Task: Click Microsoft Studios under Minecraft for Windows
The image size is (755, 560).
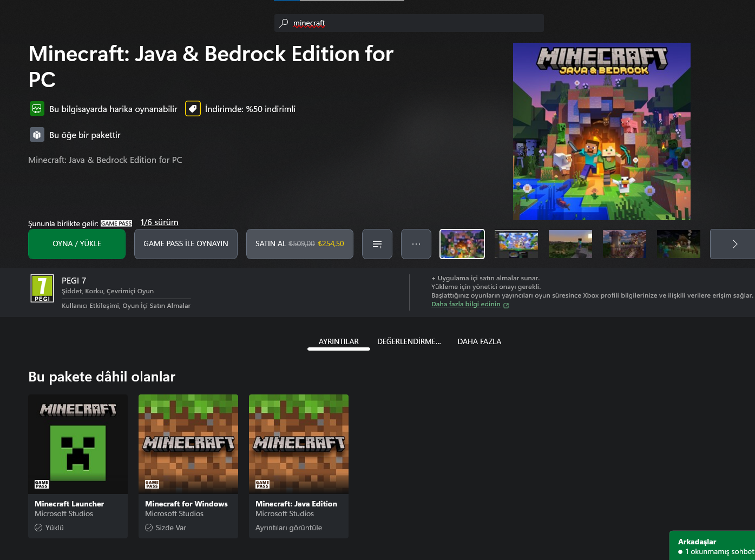Action: coord(174,514)
